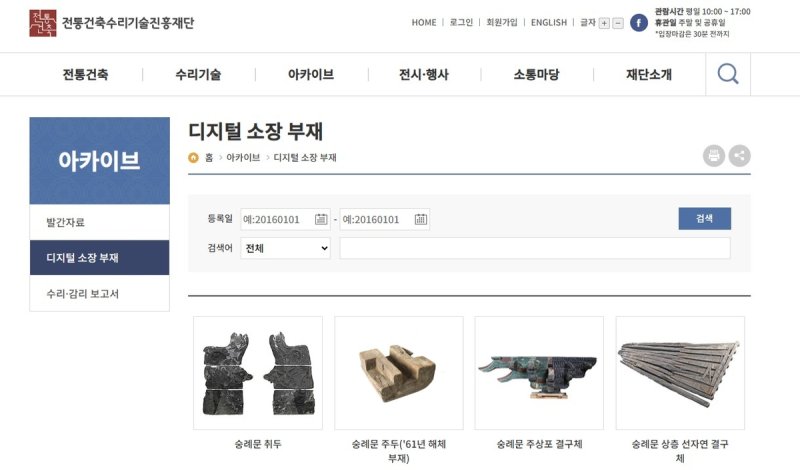Image resolution: width=800 pixels, height=470 pixels.
Task: Click the 전통건축수리기술진흥재단 title text
Action: (x=128, y=23)
